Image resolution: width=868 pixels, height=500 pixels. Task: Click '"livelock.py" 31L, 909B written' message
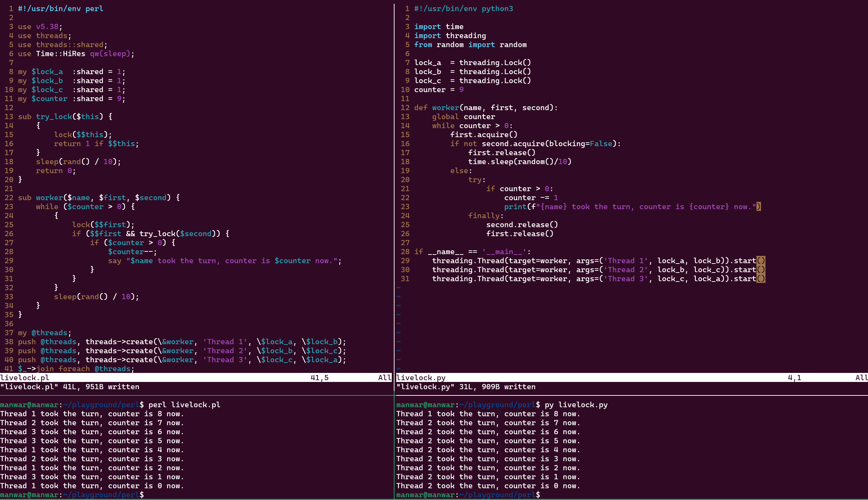(466, 387)
